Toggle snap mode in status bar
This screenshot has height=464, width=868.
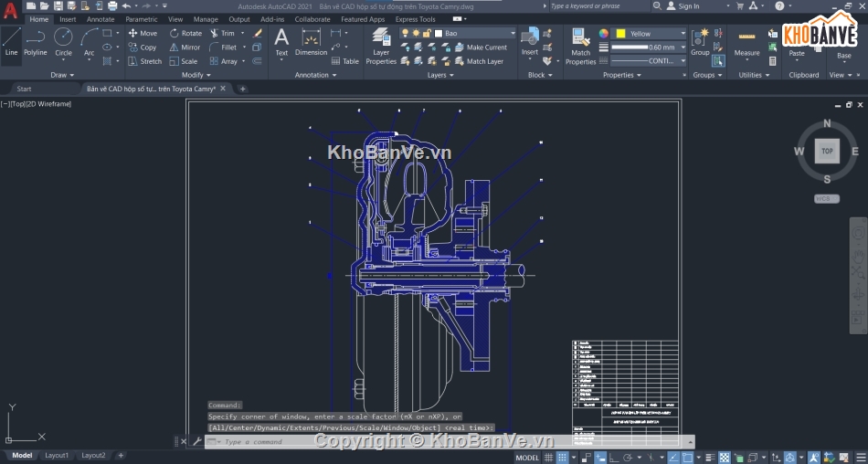coord(562,458)
